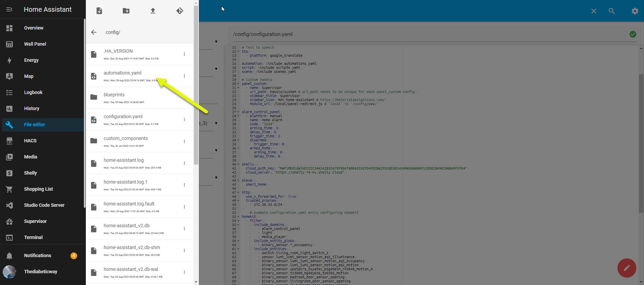The width and height of the screenshot is (644, 285).
Task: Open the Thediabeticway user profile
Action: (41, 272)
